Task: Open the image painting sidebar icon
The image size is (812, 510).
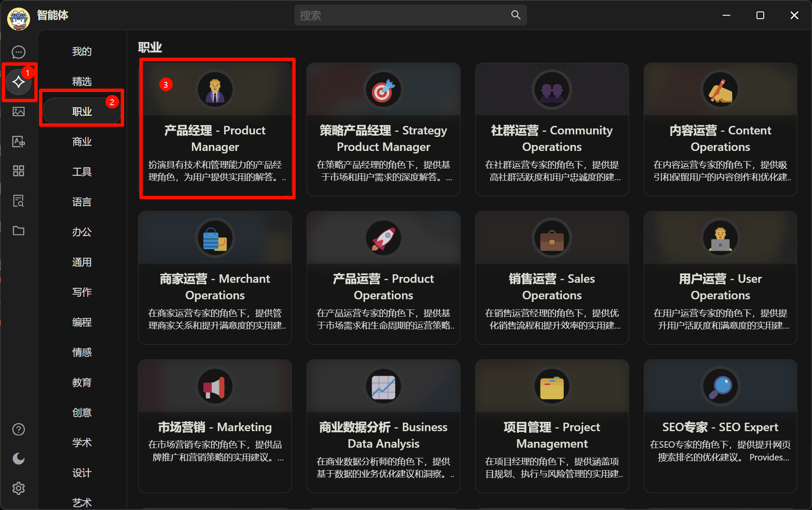Action: click(19, 111)
